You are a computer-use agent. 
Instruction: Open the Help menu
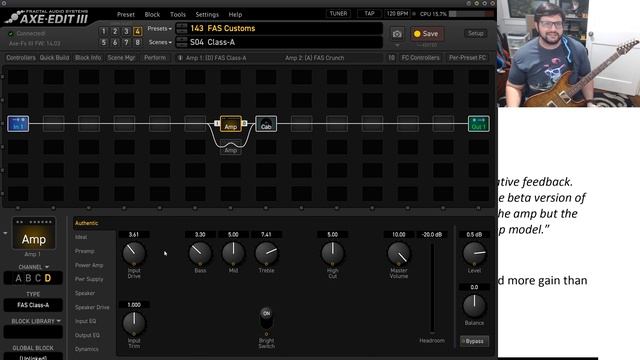pos(235,14)
